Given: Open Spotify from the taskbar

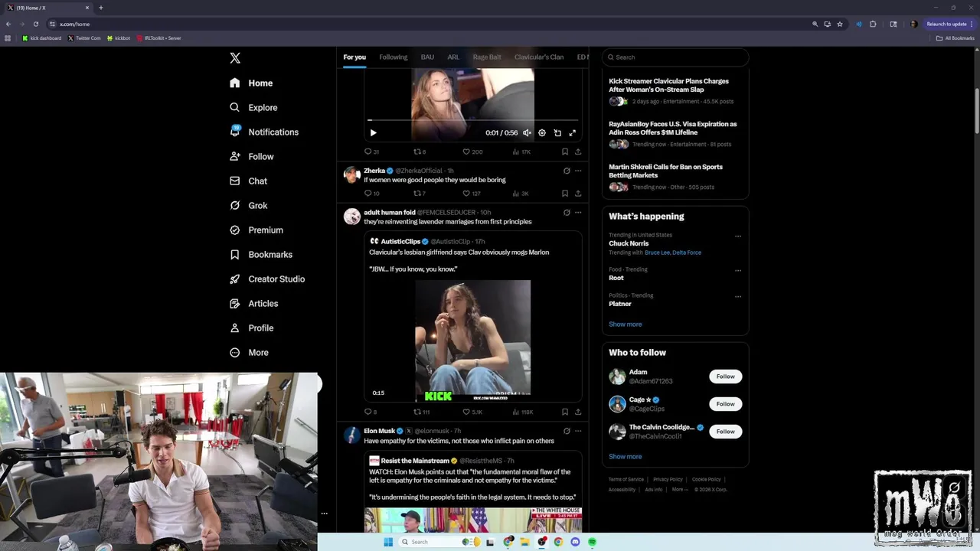Looking at the screenshot, I should coord(592,542).
